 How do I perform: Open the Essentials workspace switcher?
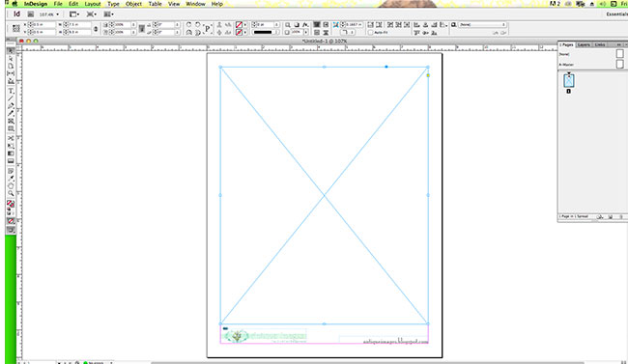click(616, 14)
